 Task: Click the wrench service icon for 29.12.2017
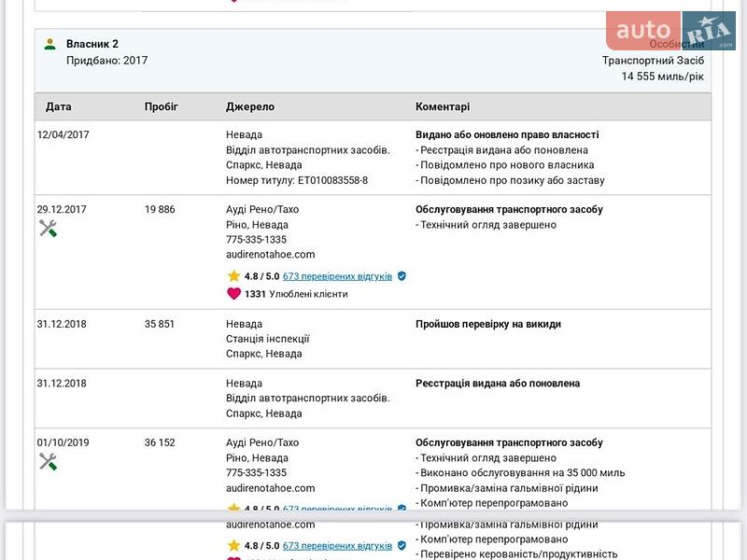[48, 228]
